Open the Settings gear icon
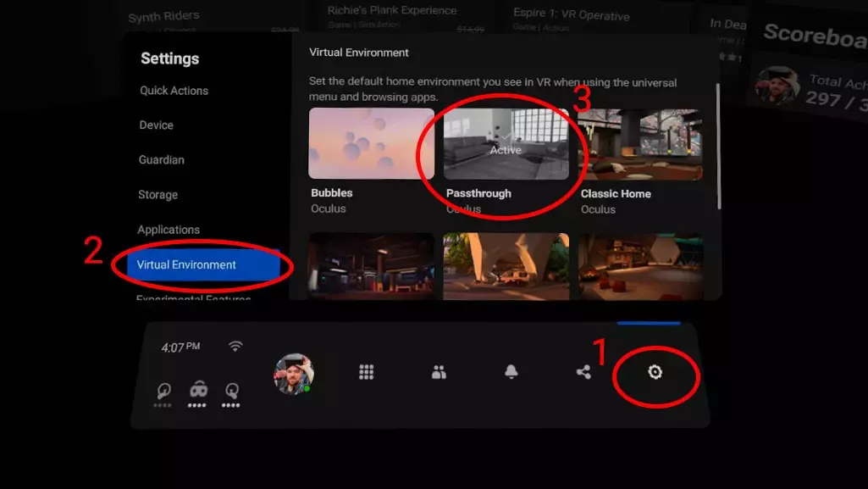Image resolution: width=868 pixels, height=489 pixels. pyautogui.click(x=655, y=372)
